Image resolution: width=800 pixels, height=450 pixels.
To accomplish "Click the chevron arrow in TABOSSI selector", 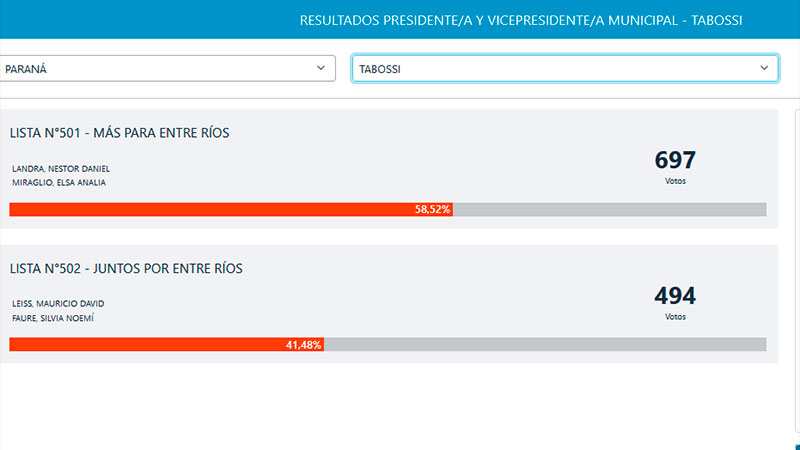I will click(765, 68).
